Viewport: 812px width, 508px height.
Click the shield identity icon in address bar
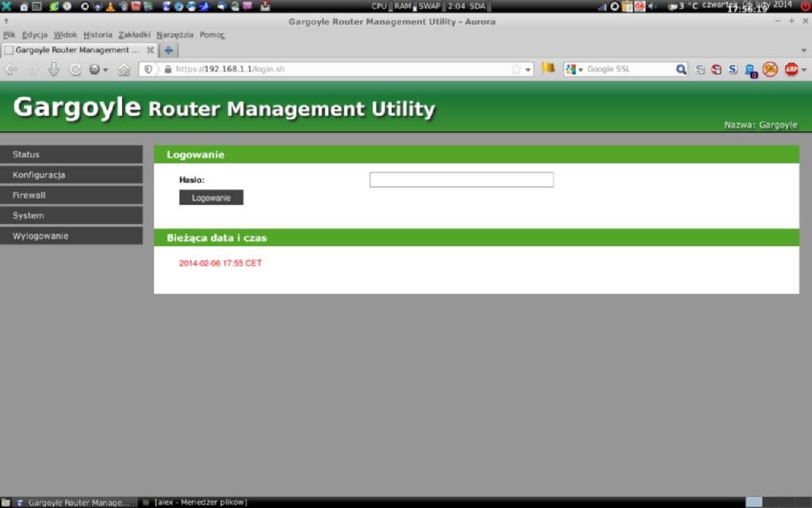tap(148, 69)
